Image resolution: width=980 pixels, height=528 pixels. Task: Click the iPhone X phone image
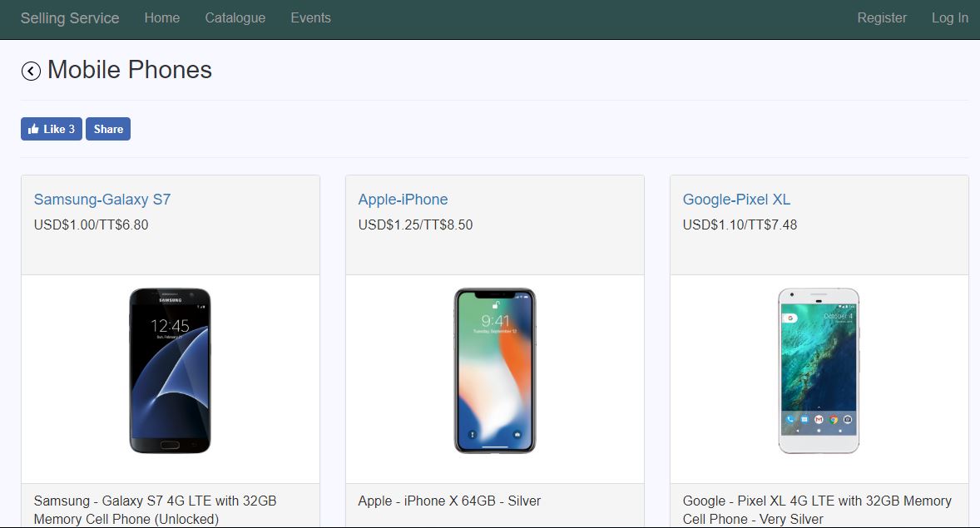tap(494, 371)
